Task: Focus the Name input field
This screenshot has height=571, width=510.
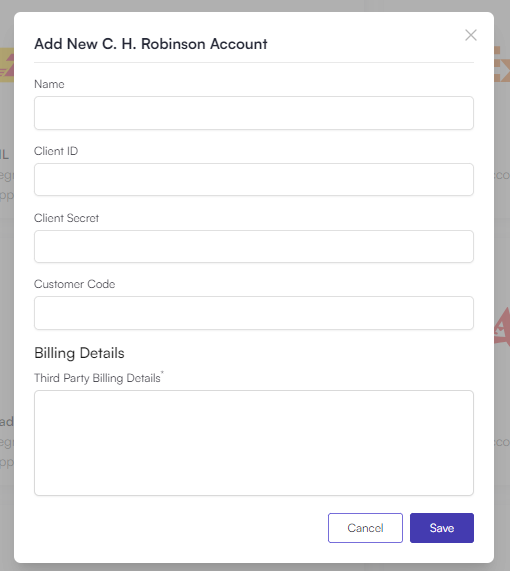Action: coord(254,113)
